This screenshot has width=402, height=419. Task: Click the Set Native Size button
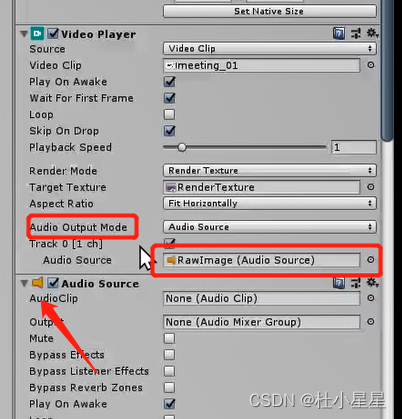(x=270, y=11)
